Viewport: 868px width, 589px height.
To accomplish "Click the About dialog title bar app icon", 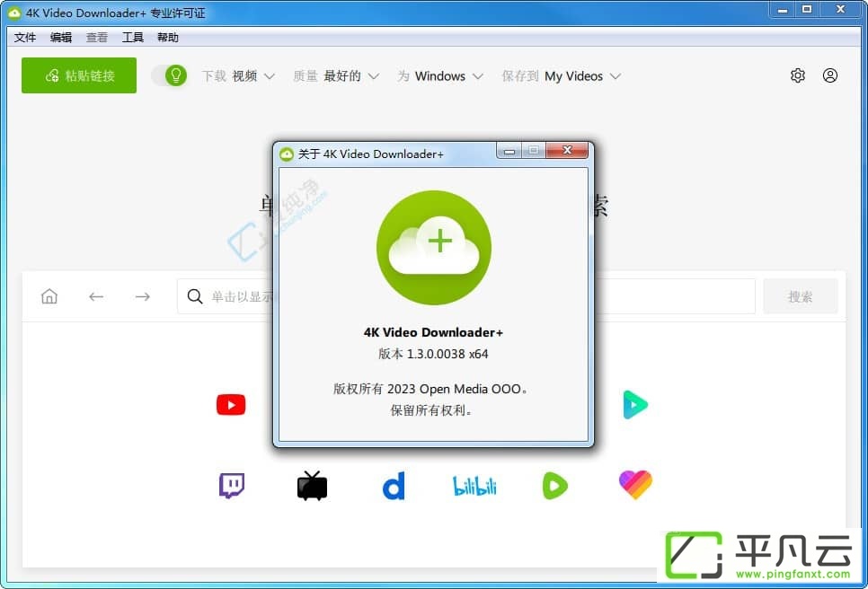I will [287, 154].
